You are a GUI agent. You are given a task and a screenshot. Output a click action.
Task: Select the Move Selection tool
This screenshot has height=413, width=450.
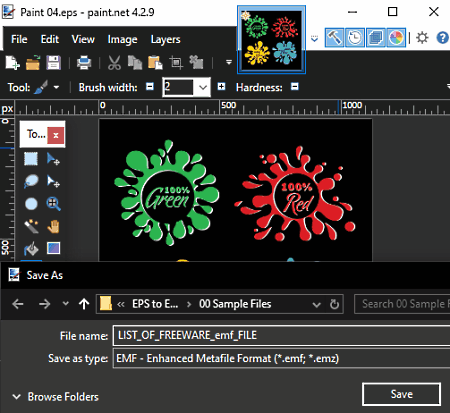tap(53, 181)
